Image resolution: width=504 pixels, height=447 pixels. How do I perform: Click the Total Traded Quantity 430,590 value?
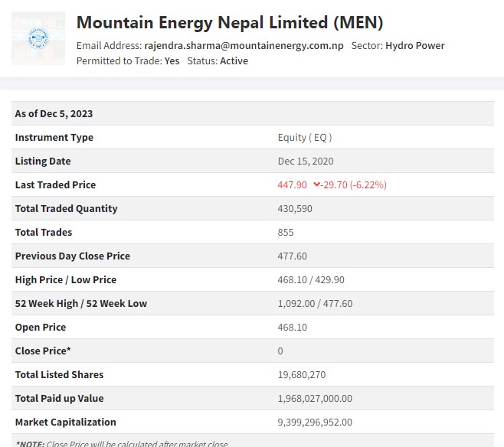tap(296, 208)
